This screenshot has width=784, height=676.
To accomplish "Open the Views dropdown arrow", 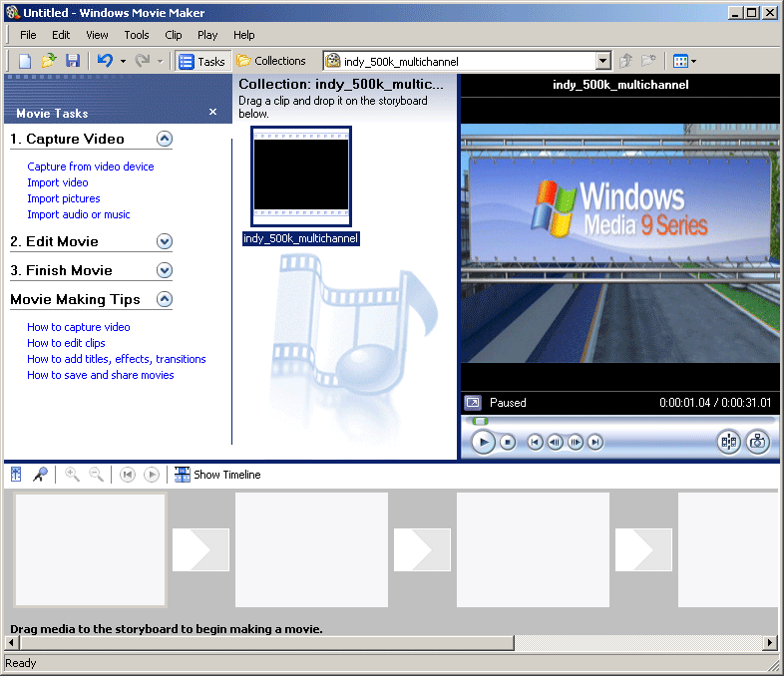I will [x=693, y=62].
